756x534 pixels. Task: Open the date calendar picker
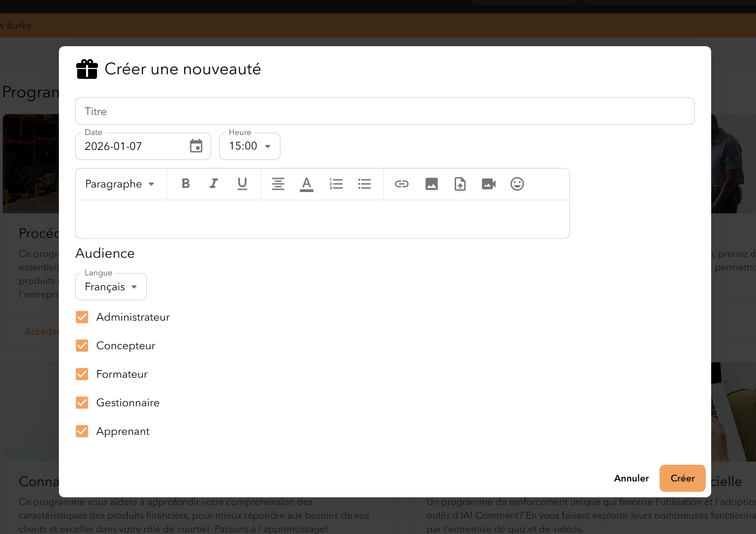coord(196,146)
